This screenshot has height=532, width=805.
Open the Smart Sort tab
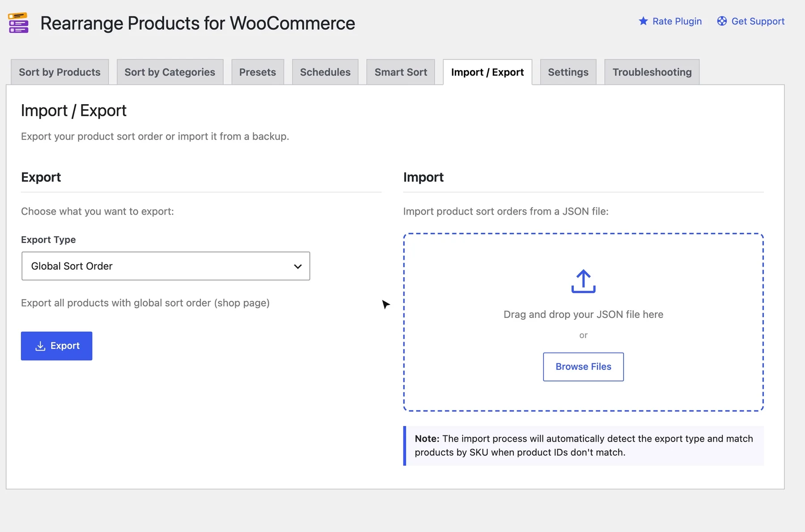[x=401, y=72]
